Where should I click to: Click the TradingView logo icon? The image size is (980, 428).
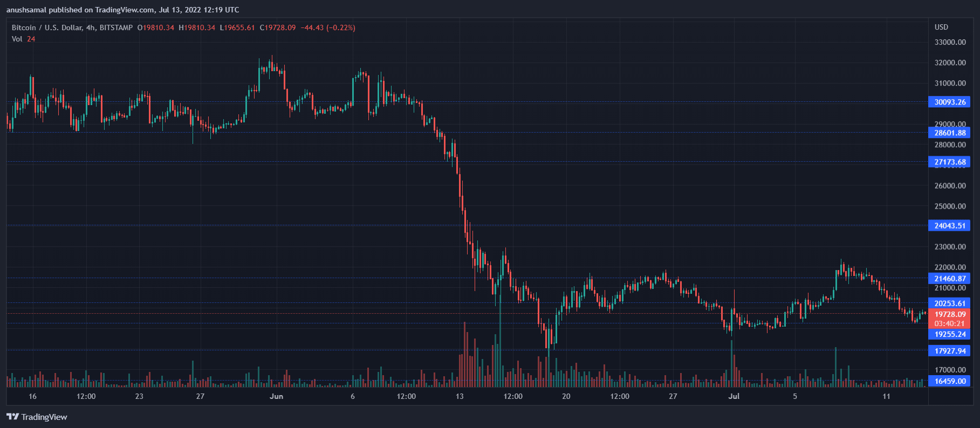(12, 417)
